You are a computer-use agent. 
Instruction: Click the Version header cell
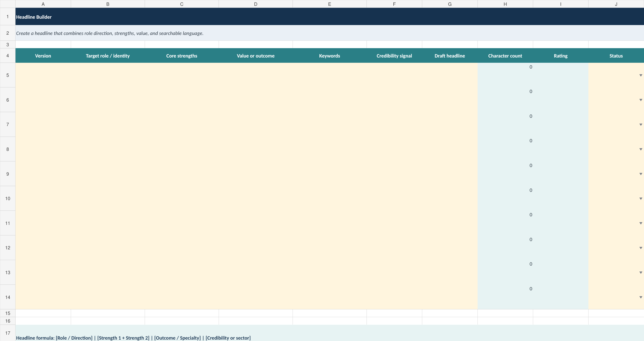click(43, 56)
